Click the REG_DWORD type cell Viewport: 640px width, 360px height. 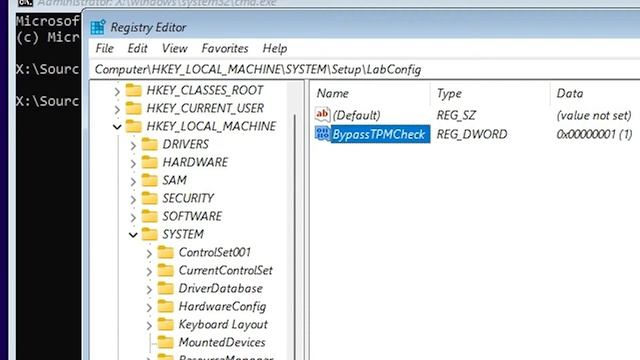(x=472, y=134)
